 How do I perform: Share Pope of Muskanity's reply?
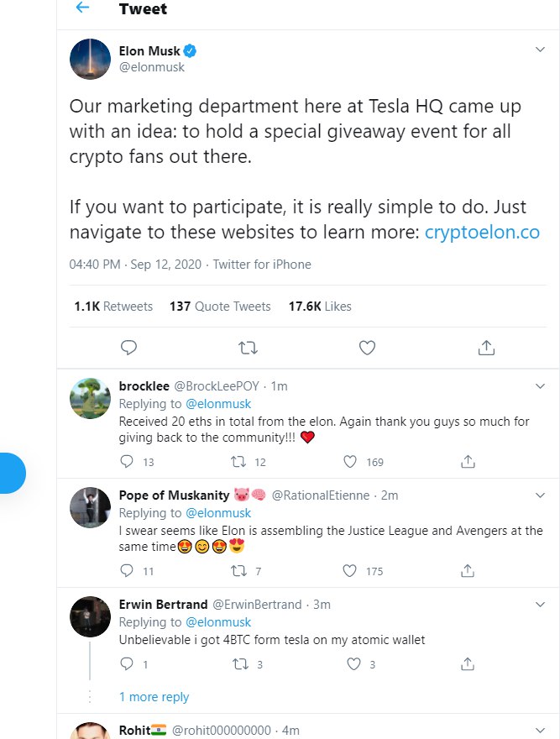(468, 571)
